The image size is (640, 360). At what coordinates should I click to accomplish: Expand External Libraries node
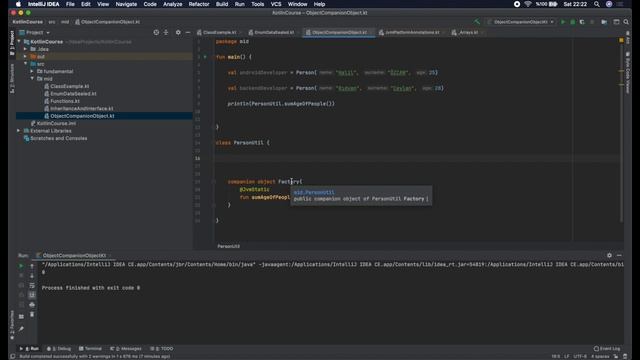(x=19, y=131)
